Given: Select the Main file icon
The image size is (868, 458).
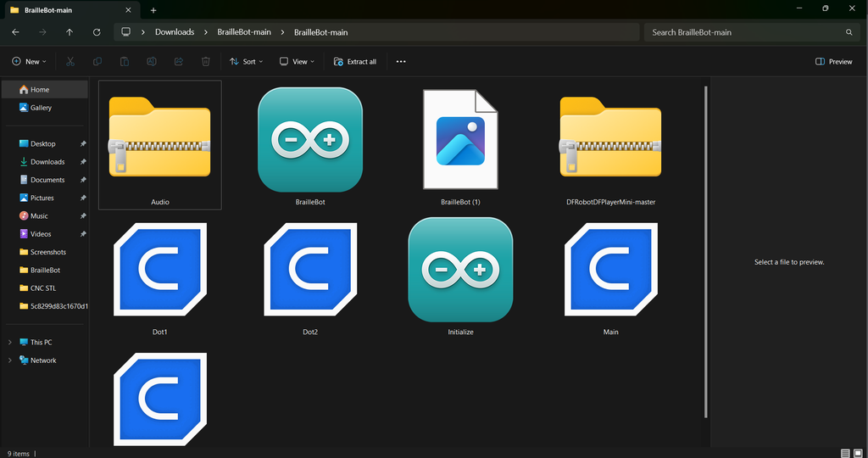Looking at the screenshot, I should point(610,270).
